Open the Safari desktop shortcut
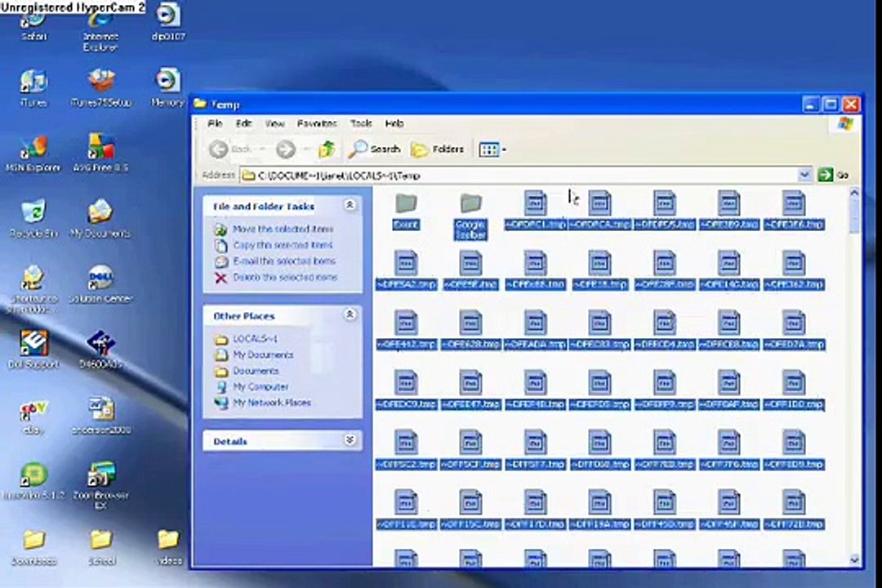 click(x=33, y=26)
